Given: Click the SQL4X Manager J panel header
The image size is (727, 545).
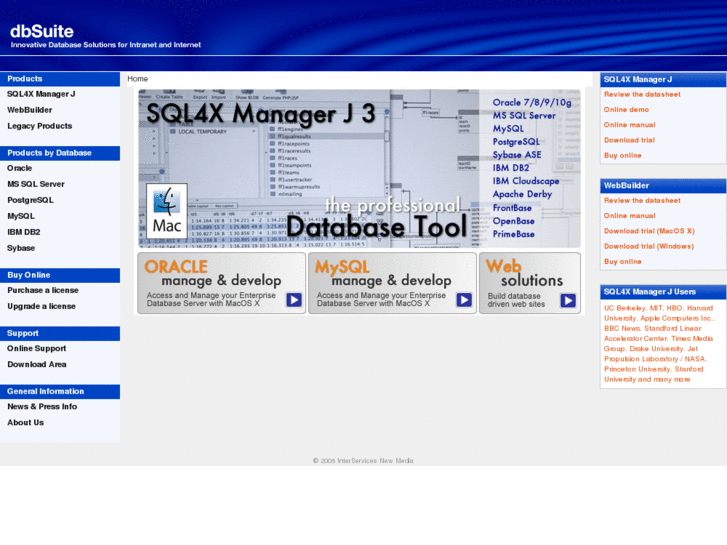Looking at the screenshot, I should click(x=663, y=80).
